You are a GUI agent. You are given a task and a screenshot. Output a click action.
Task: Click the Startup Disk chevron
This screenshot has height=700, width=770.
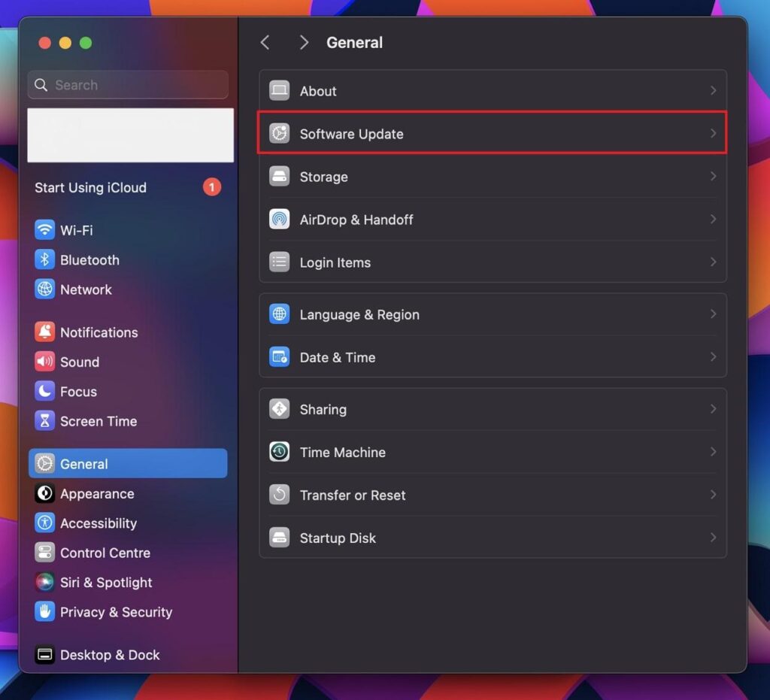pyautogui.click(x=713, y=538)
